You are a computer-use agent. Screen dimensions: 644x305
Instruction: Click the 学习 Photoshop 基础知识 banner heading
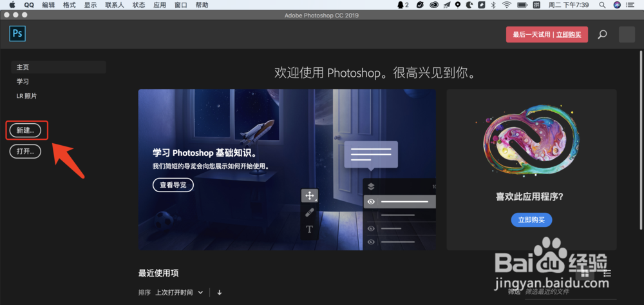(205, 153)
